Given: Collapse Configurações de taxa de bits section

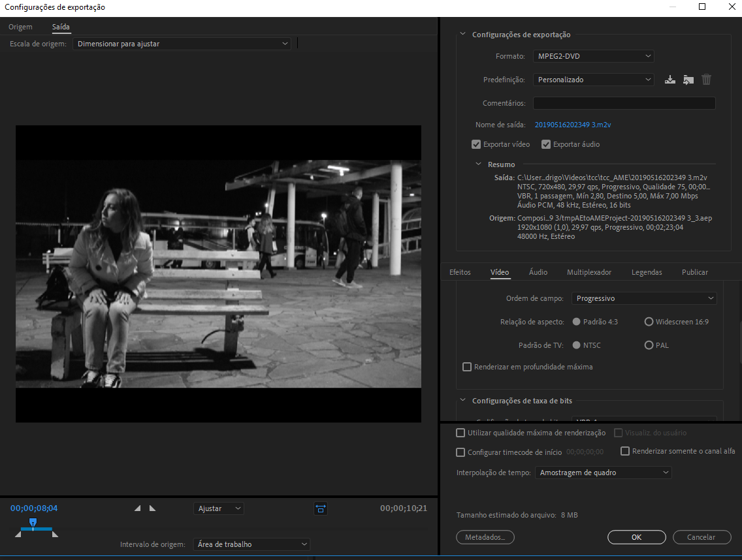Looking at the screenshot, I should pyautogui.click(x=462, y=401).
